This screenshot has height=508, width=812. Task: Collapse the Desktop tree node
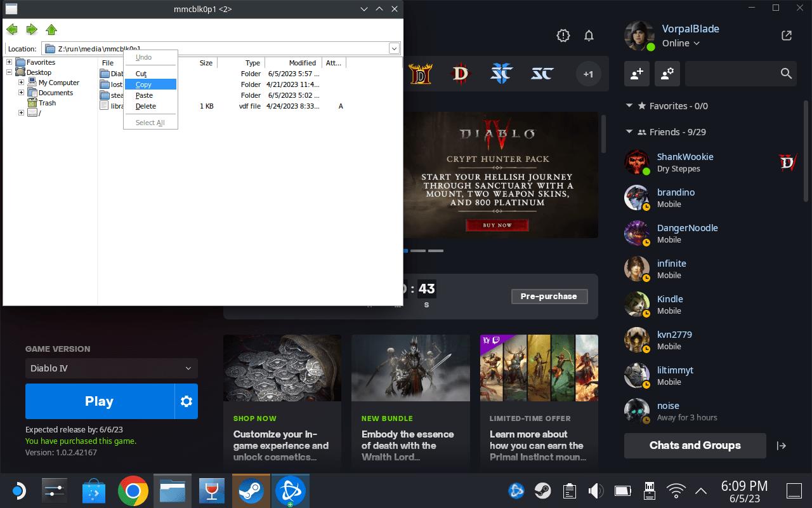[9, 72]
